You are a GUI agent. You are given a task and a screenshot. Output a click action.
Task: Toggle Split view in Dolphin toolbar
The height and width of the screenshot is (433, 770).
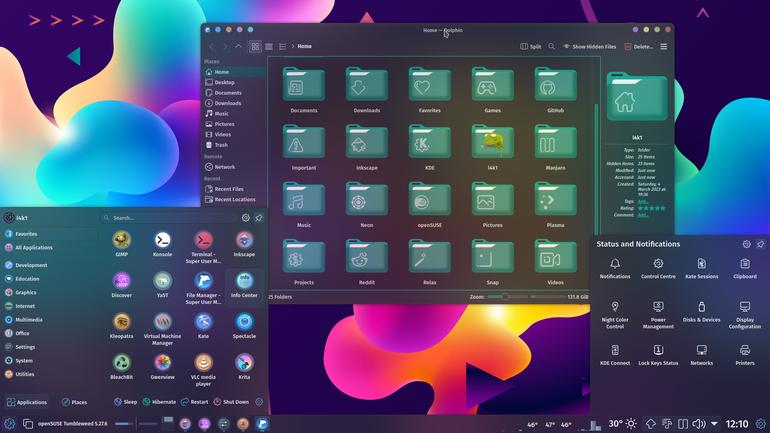click(x=530, y=47)
